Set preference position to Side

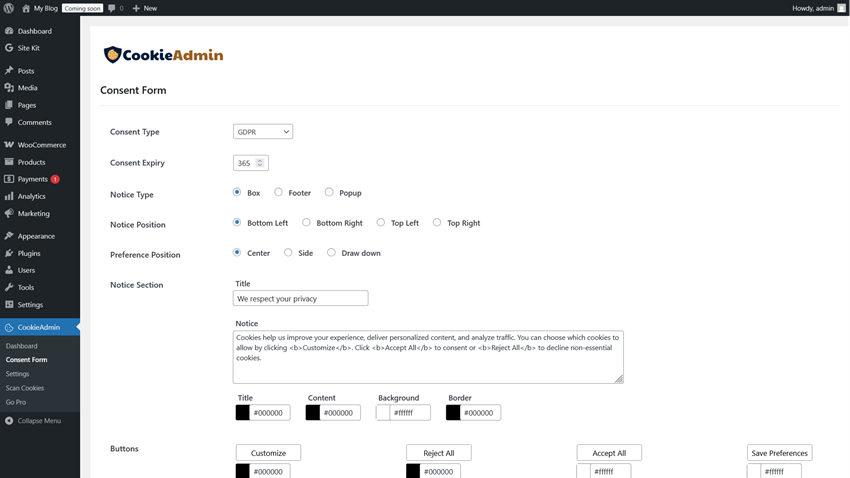[288, 253]
